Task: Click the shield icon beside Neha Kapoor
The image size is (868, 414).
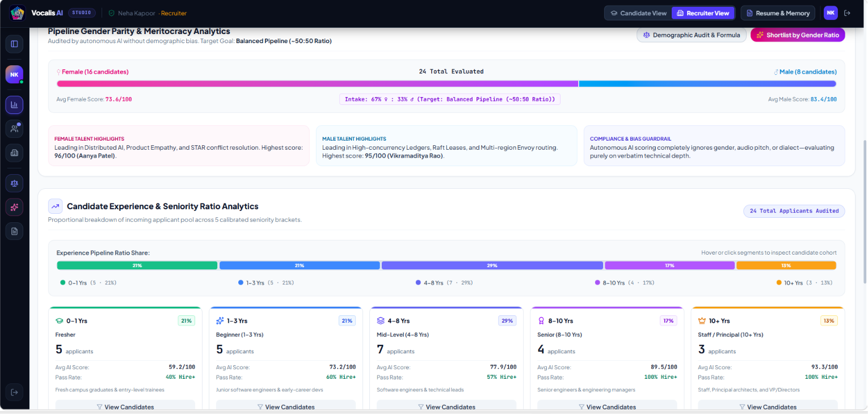Action: point(111,13)
